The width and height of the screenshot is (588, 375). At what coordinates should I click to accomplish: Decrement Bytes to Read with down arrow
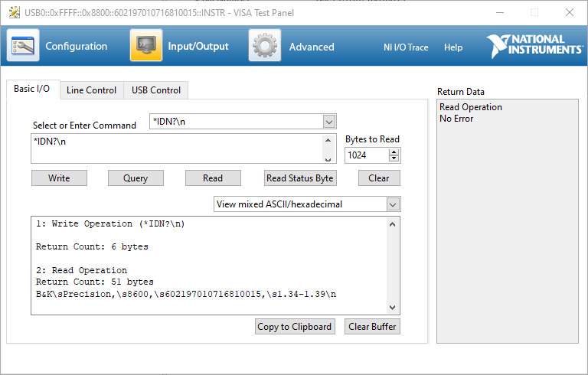[x=394, y=158]
